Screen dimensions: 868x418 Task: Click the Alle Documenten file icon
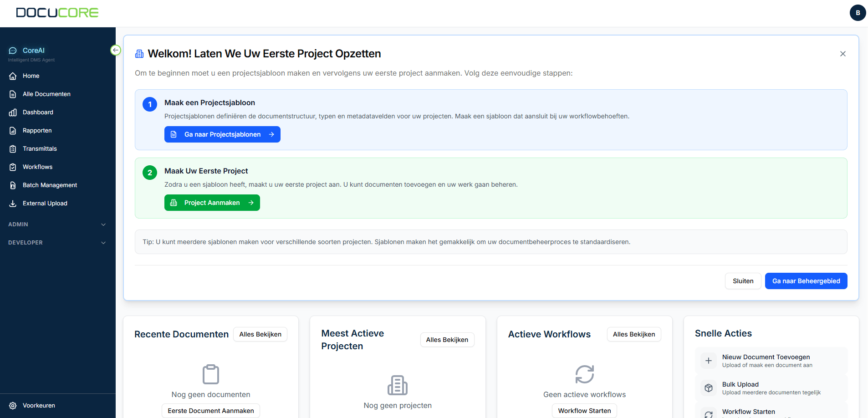click(13, 94)
